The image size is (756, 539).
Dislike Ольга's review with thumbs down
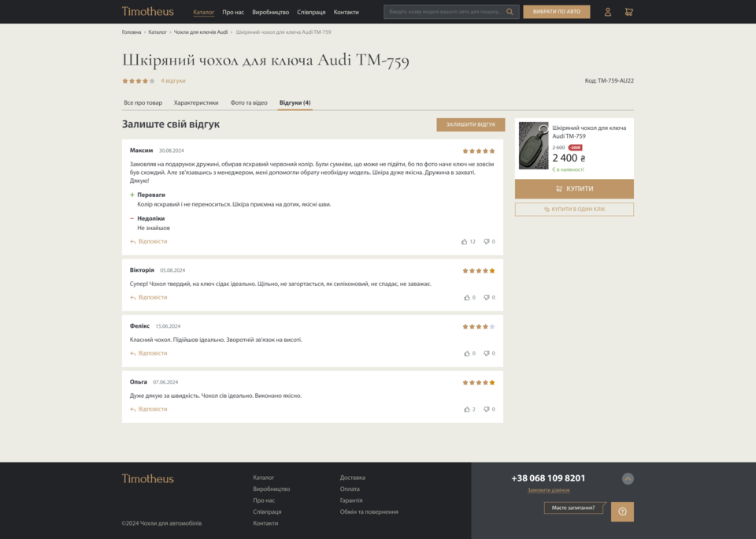pyautogui.click(x=487, y=409)
